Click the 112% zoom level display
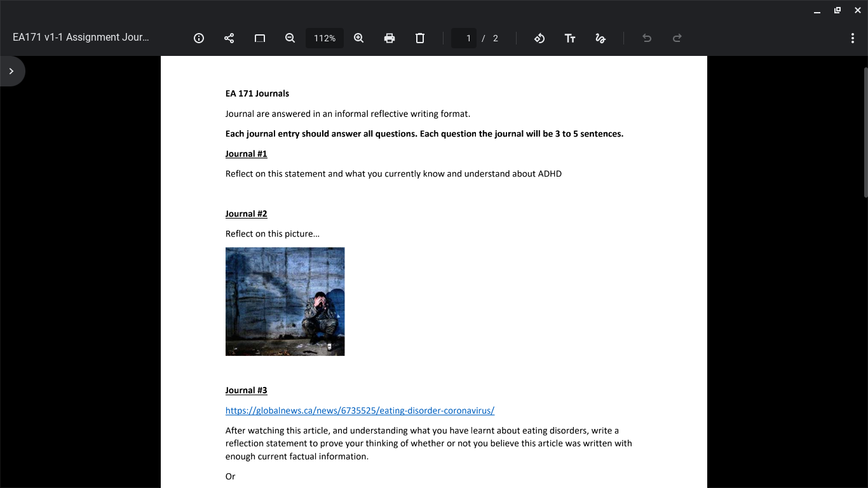 [325, 38]
